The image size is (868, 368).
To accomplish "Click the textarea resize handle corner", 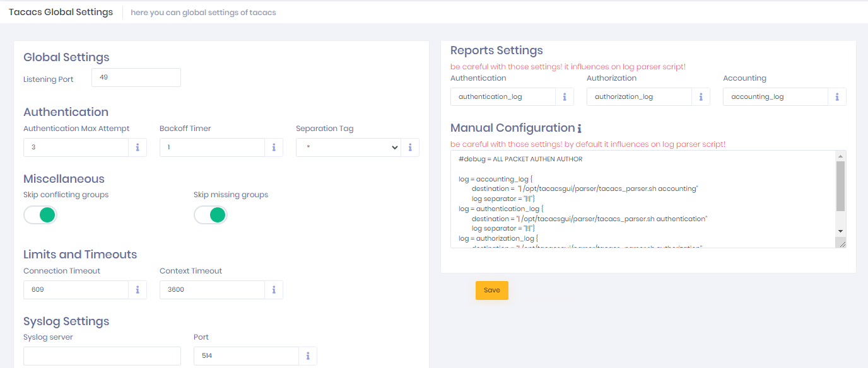I will pyautogui.click(x=840, y=243).
